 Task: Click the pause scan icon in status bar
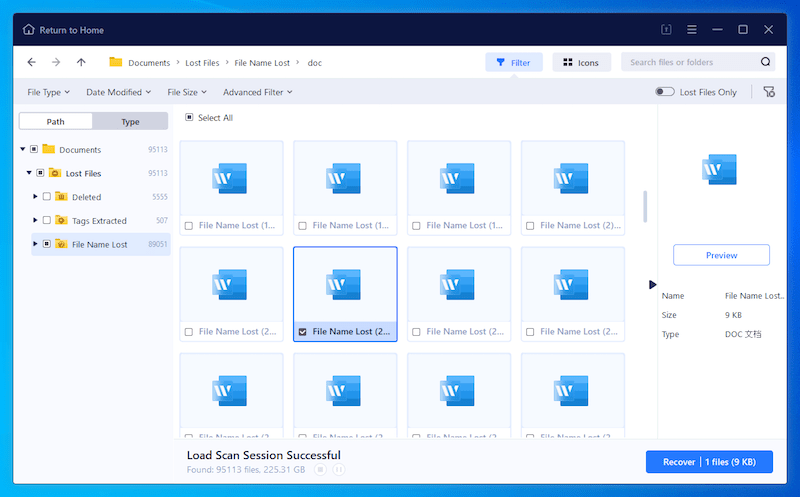tap(339, 469)
